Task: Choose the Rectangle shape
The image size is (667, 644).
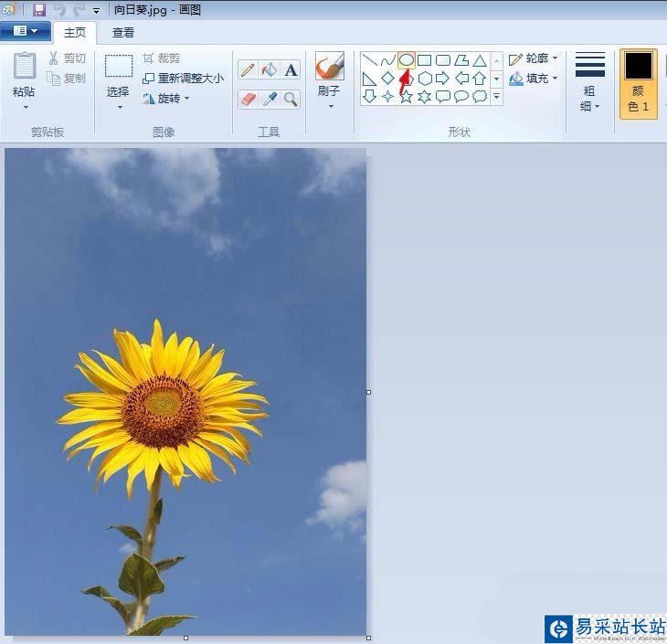Action: tap(425, 60)
